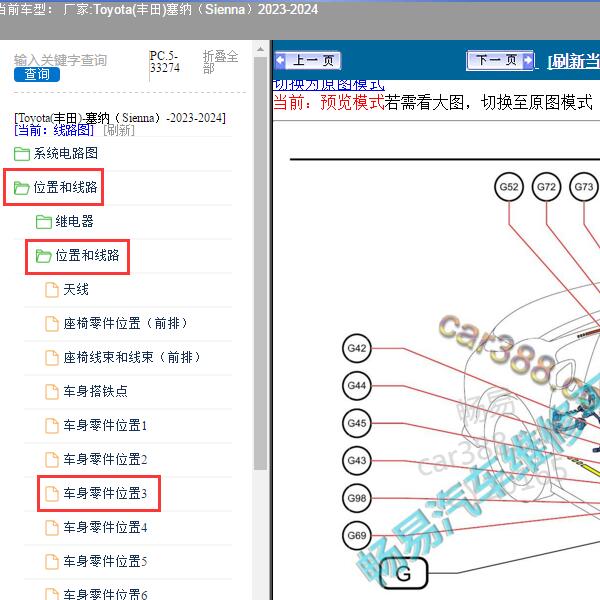This screenshot has height=600, width=600.
Task: Click document icon of 车身零件位置3
Action: [52, 494]
